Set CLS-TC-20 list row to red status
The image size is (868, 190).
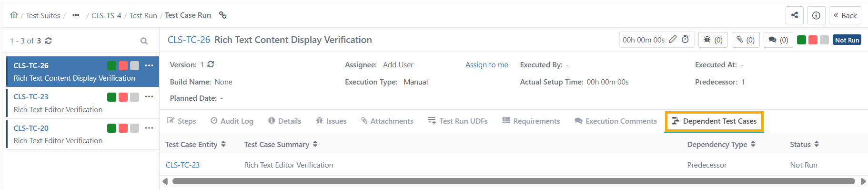[123, 128]
